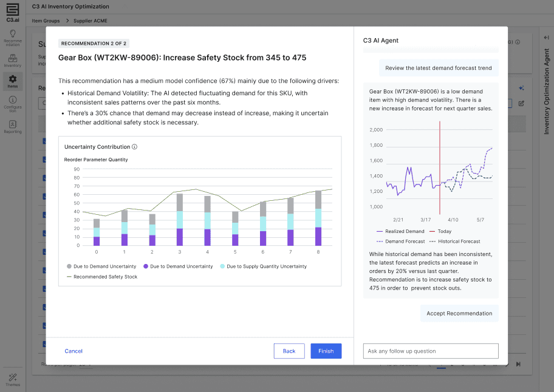Toggle Demand Forecast legend item
This screenshot has height=392, width=554.
401,242
